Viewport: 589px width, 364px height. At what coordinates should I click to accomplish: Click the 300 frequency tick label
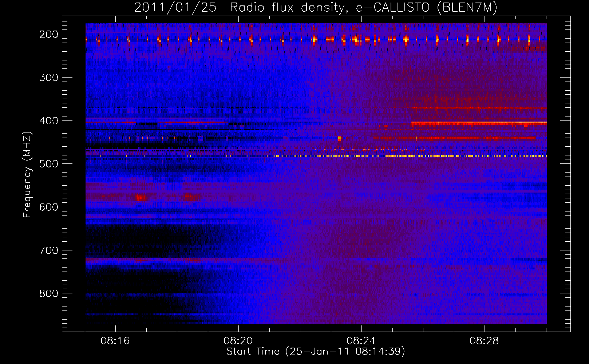pos(49,78)
